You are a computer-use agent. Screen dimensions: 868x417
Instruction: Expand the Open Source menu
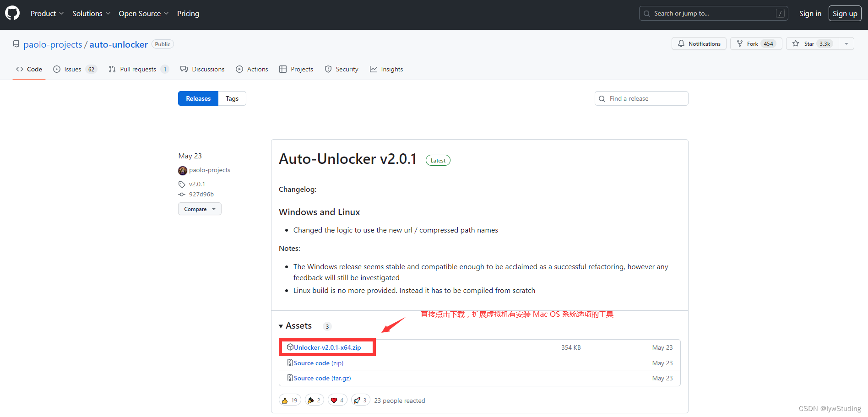tap(143, 13)
